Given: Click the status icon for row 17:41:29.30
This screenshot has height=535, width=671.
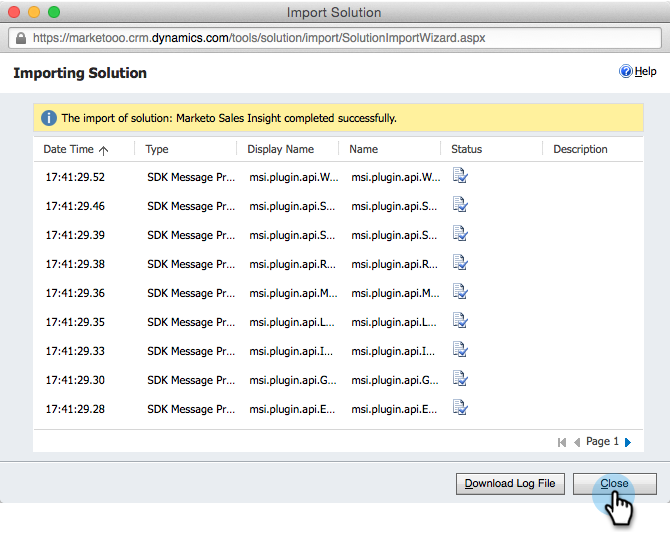Looking at the screenshot, I should click(x=460, y=379).
